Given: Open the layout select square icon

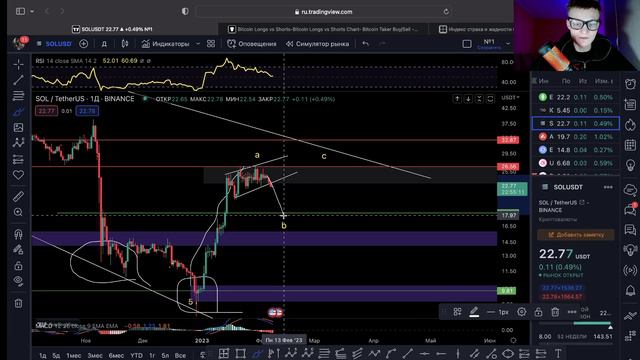Looking at the screenshot, I should [x=467, y=44].
